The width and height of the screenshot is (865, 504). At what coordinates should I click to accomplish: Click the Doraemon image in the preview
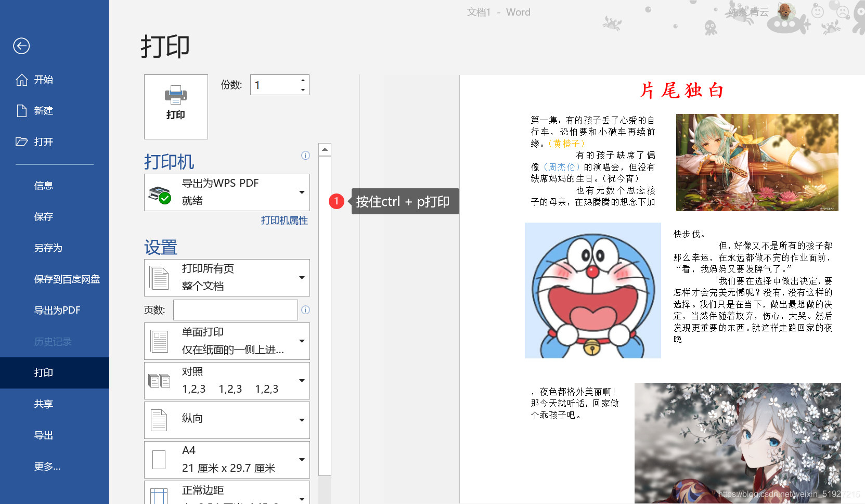(593, 290)
